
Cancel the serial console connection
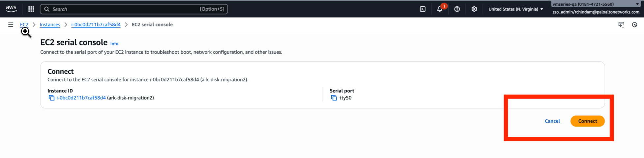click(552, 121)
